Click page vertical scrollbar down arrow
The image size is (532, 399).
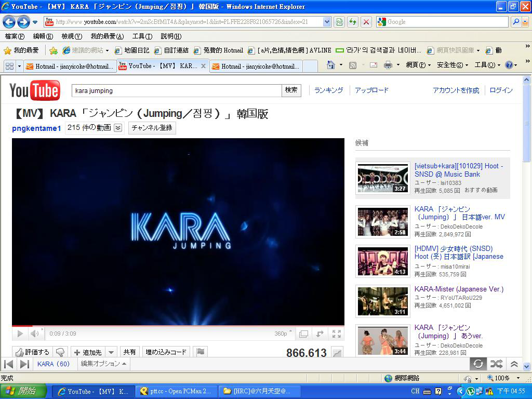coord(526,366)
